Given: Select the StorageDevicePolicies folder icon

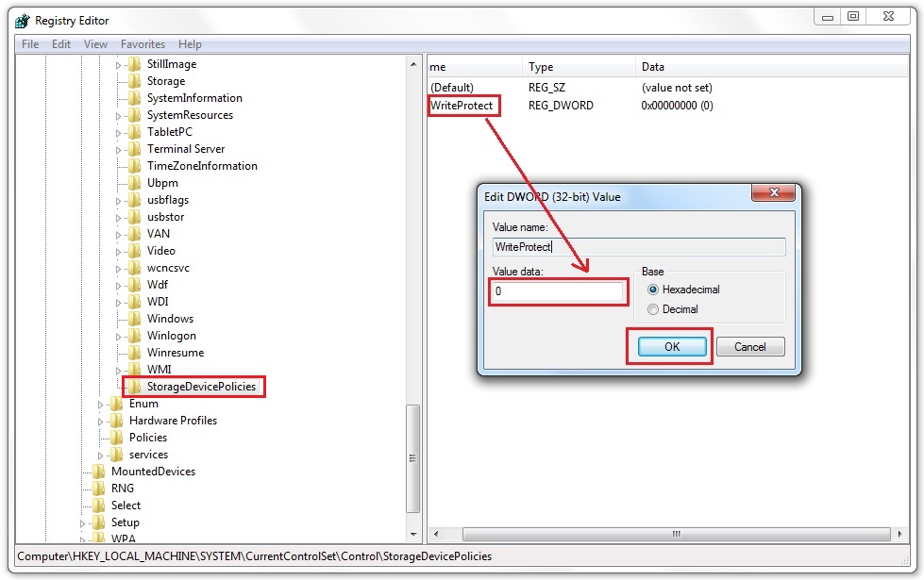Looking at the screenshot, I should coord(134,387).
